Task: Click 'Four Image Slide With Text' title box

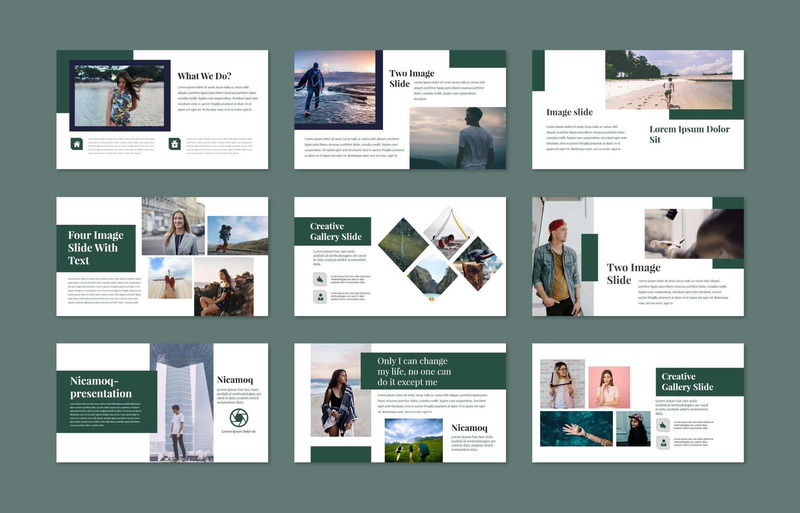Action: tap(96, 248)
